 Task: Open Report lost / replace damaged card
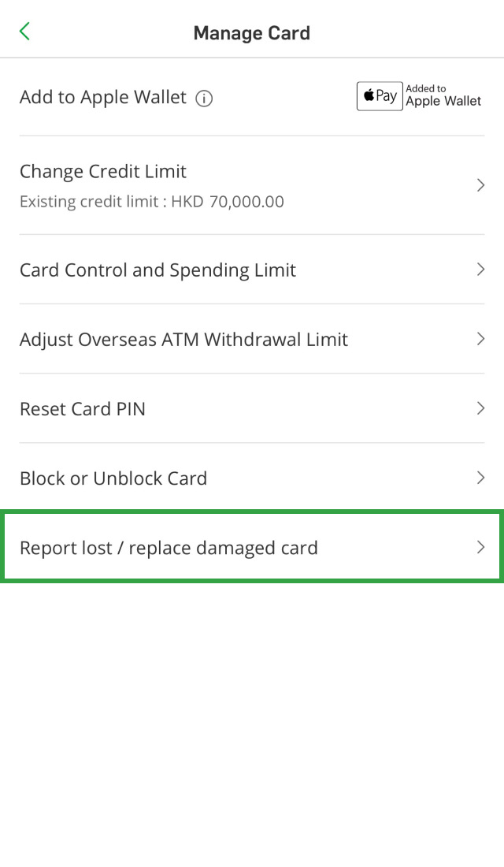tap(169, 548)
